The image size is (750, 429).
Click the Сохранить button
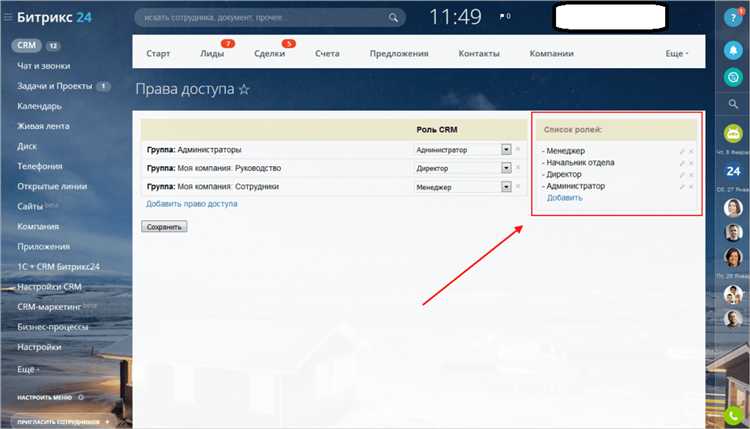point(164,227)
